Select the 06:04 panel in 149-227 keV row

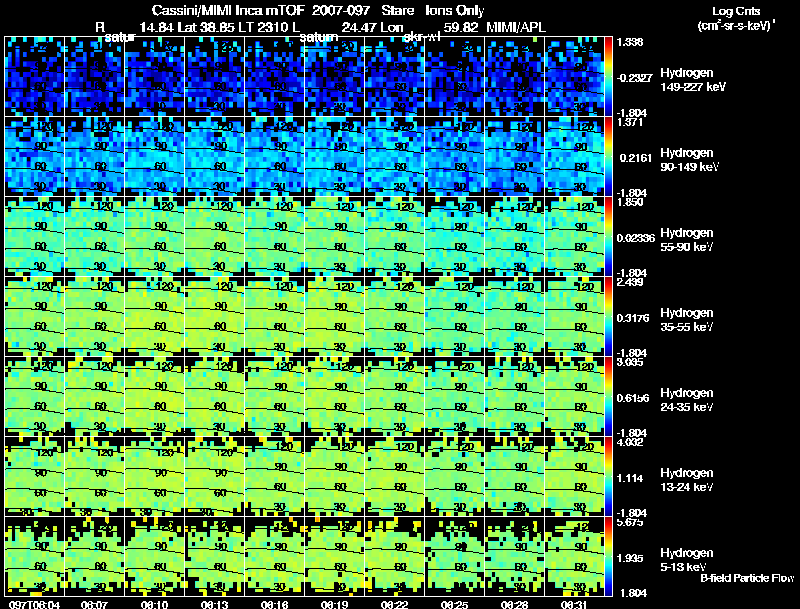[35, 77]
